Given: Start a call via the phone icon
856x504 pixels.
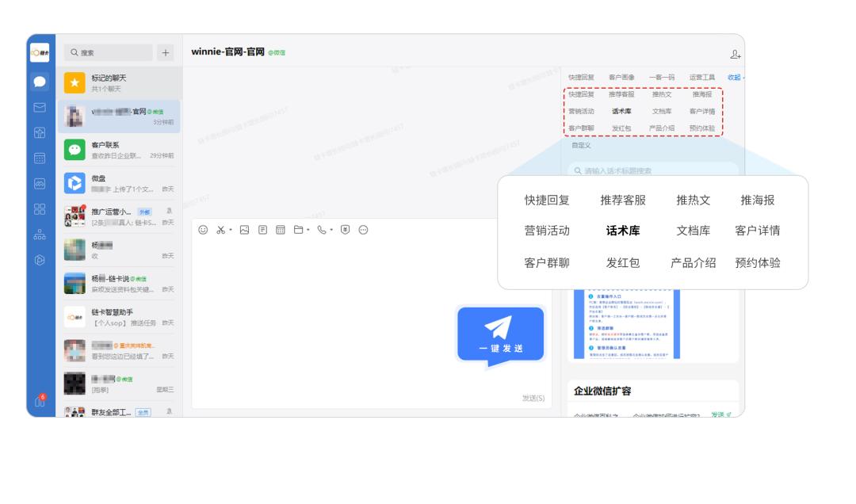Looking at the screenshot, I should (321, 229).
